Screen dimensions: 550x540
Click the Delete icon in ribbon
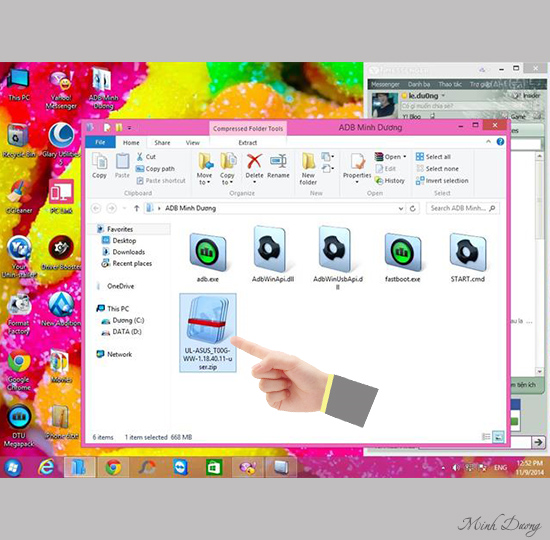[254, 168]
